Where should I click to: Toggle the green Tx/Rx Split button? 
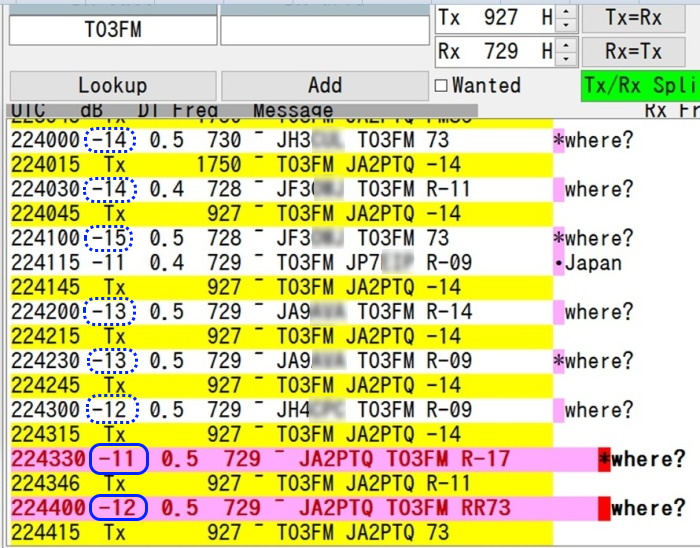(x=640, y=85)
